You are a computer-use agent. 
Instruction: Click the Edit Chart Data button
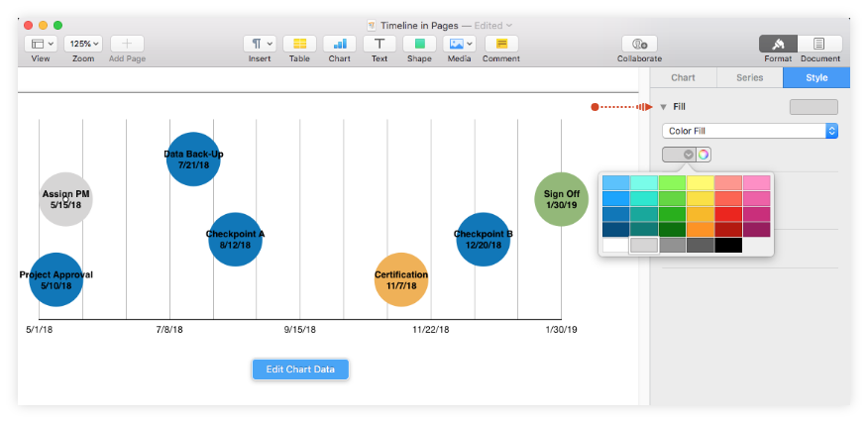[300, 370]
